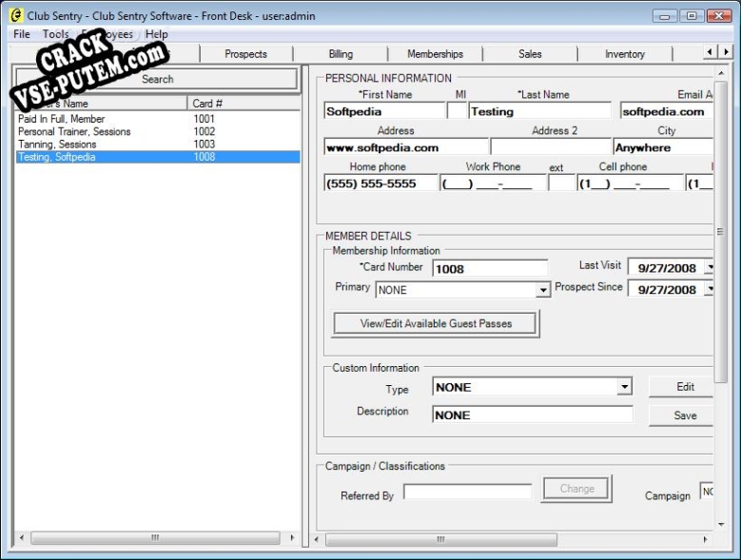Open the Last Visit date dropdown
This screenshot has height=560, width=741.
710,268
